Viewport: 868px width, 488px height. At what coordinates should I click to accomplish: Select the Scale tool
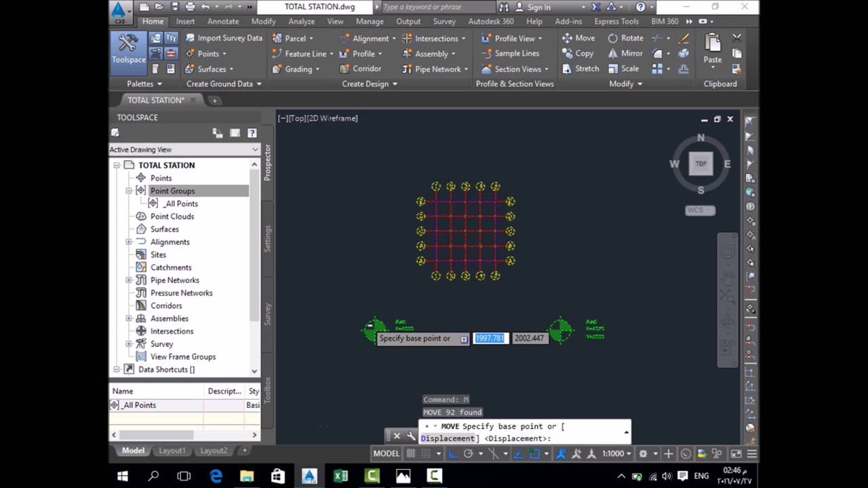[x=623, y=68]
